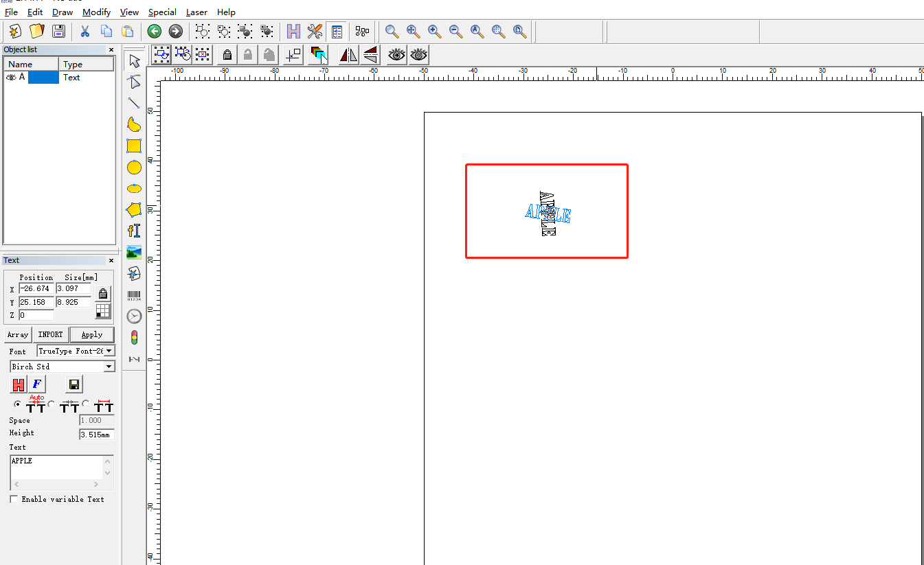924x565 pixels.
Task: Click the second eye icon in the toolbar
Action: point(418,54)
